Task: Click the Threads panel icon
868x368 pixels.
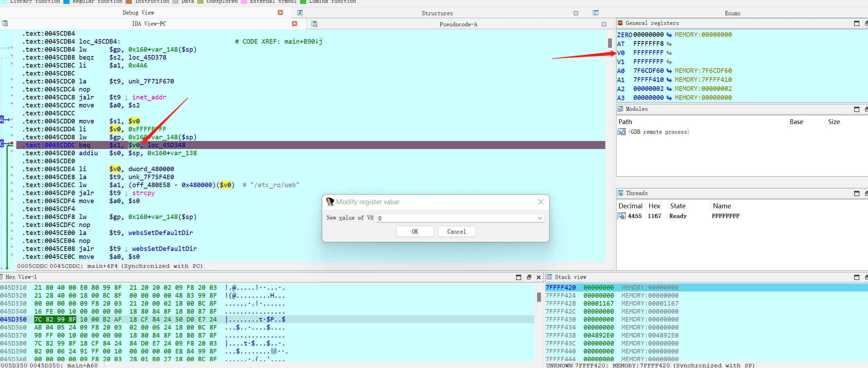Action: pos(620,193)
